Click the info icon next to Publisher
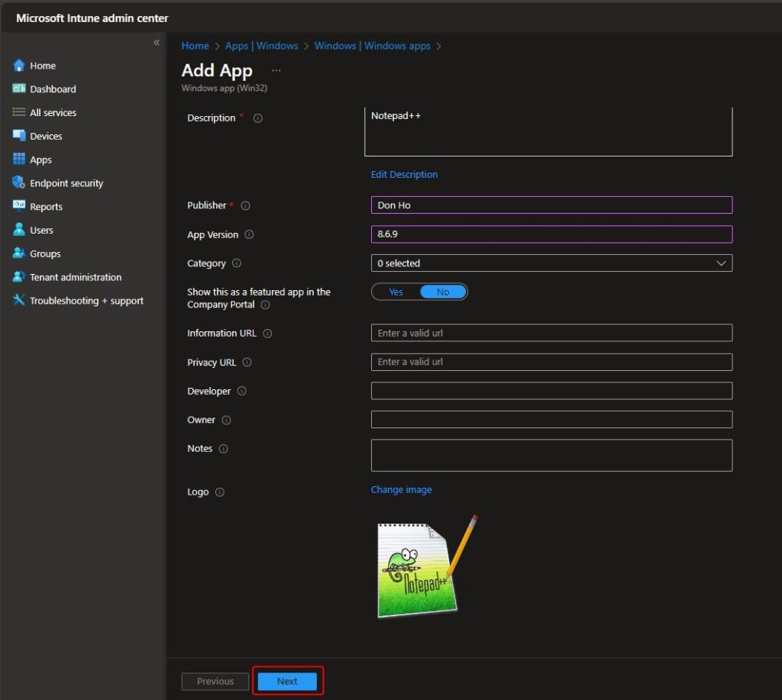Image resolution: width=782 pixels, height=700 pixels. coord(245,205)
